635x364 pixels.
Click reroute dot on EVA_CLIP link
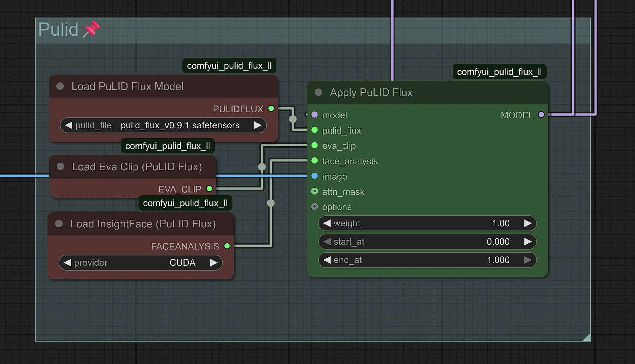[x=262, y=167]
